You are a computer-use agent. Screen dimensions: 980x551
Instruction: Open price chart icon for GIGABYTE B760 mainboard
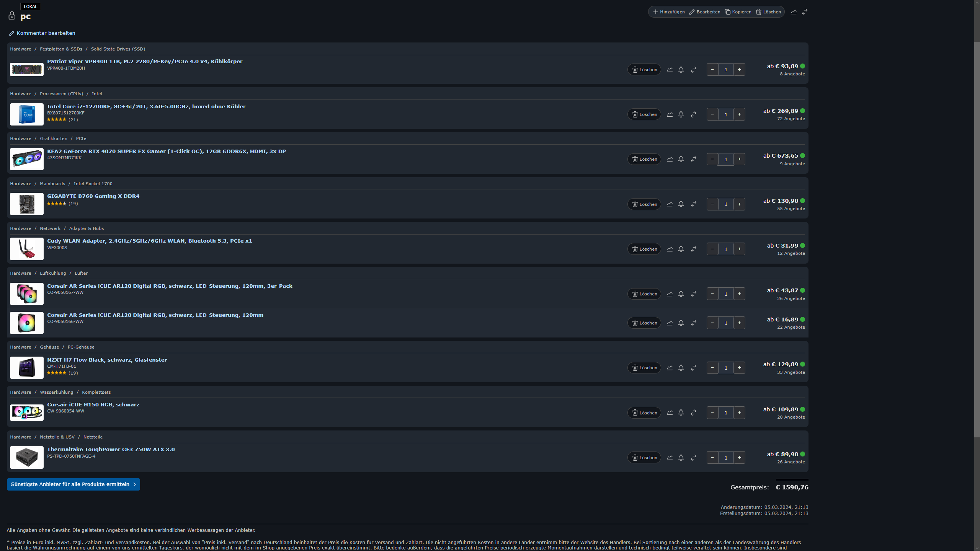tap(670, 204)
